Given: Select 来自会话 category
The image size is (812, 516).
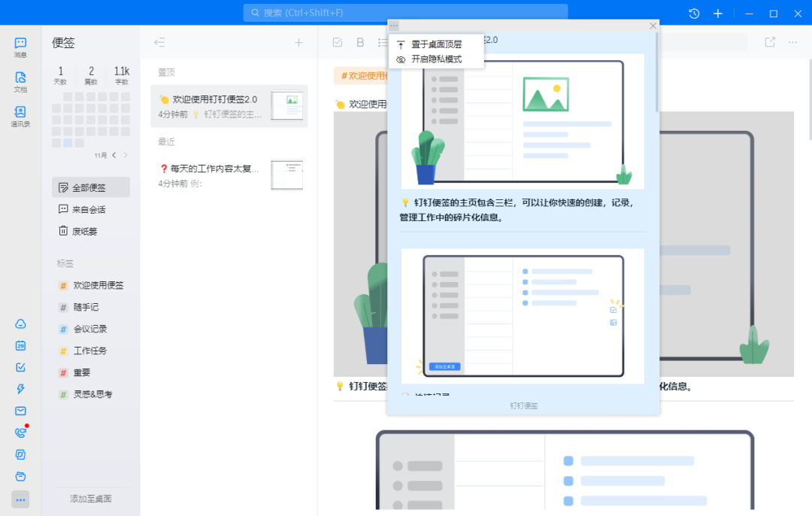Looking at the screenshot, I should 91,209.
